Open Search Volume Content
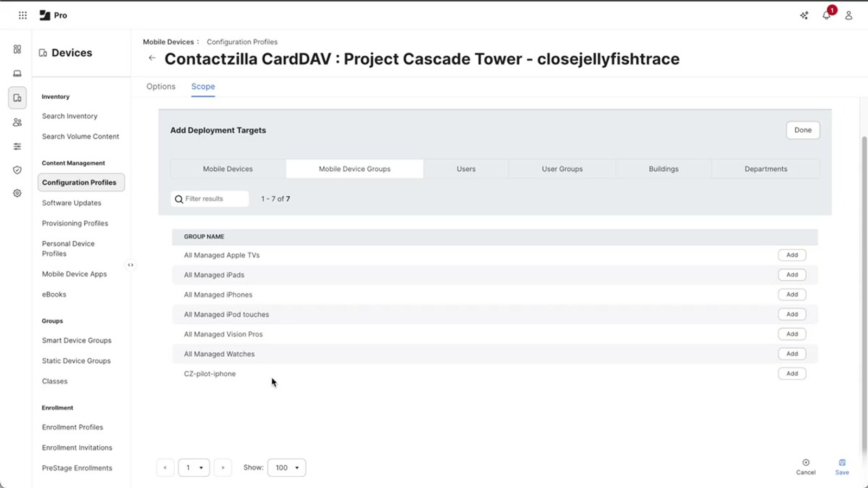Screen dimensions: 868x488 81,137
